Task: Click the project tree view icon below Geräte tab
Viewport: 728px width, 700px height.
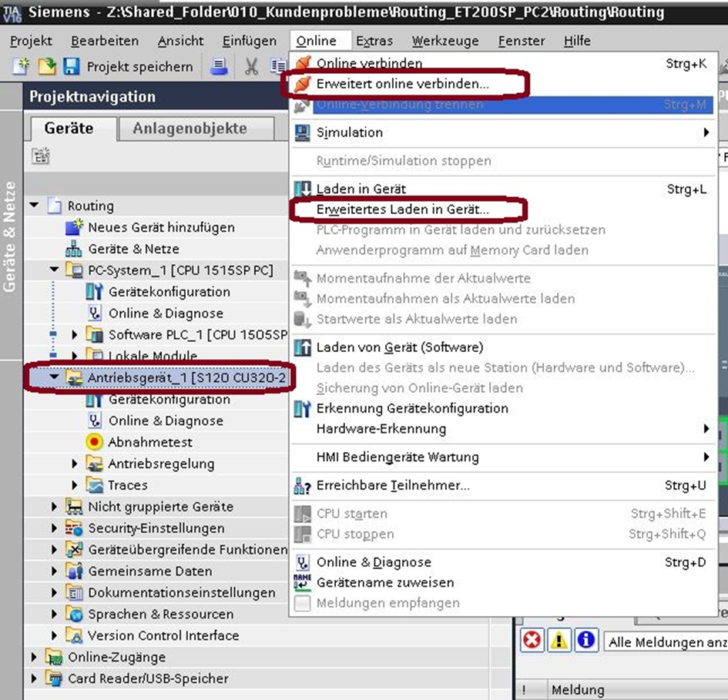Action: [41, 156]
